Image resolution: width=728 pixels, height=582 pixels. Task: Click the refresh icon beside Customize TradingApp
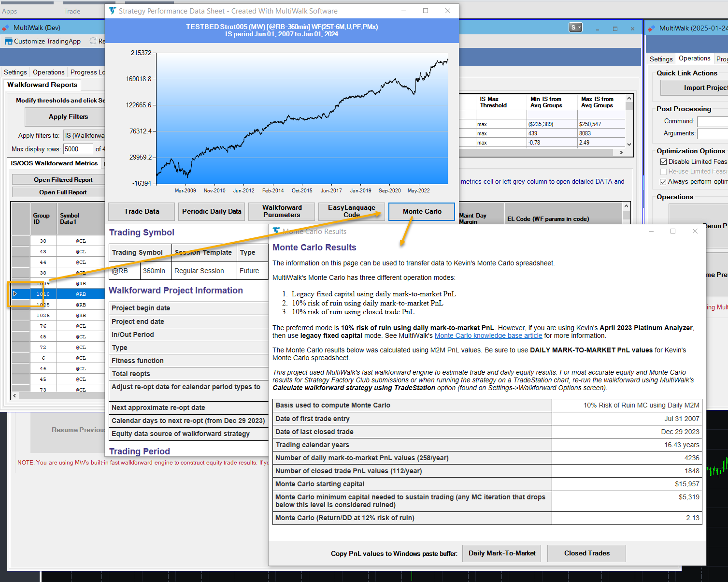pos(93,42)
